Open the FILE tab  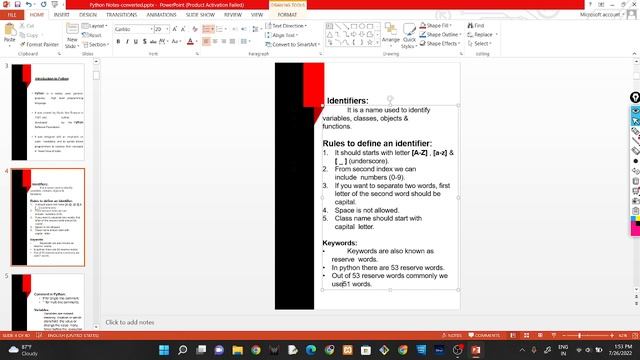click(x=12, y=15)
